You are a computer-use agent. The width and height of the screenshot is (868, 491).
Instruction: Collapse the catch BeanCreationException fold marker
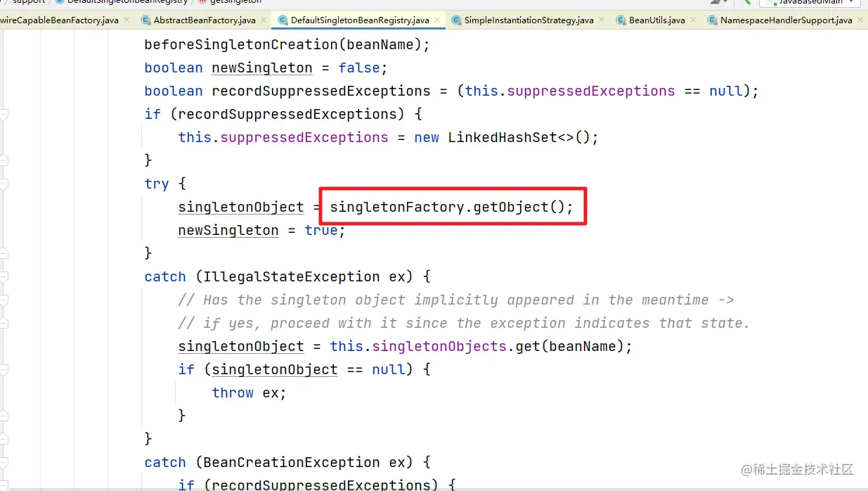[4, 462]
